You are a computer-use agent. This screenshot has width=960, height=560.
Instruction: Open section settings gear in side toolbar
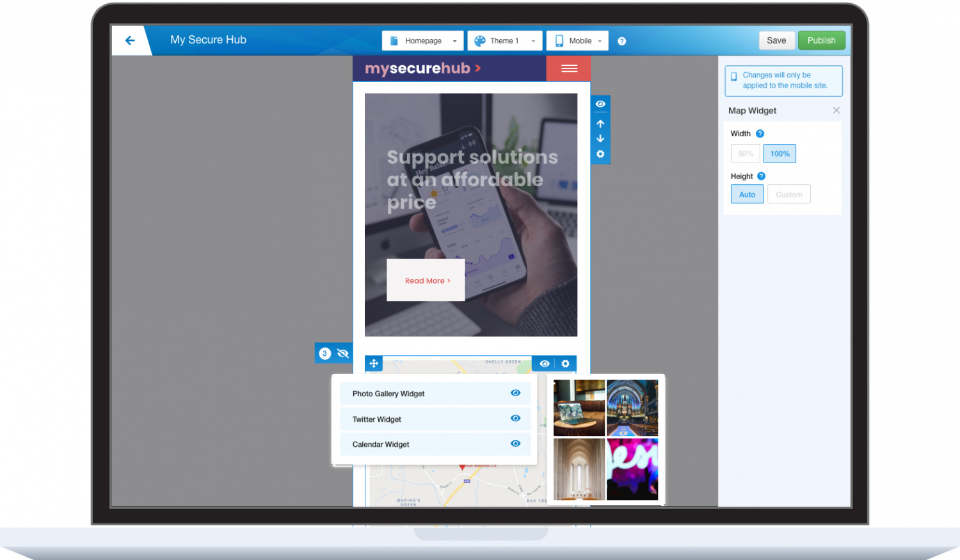(600, 154)
